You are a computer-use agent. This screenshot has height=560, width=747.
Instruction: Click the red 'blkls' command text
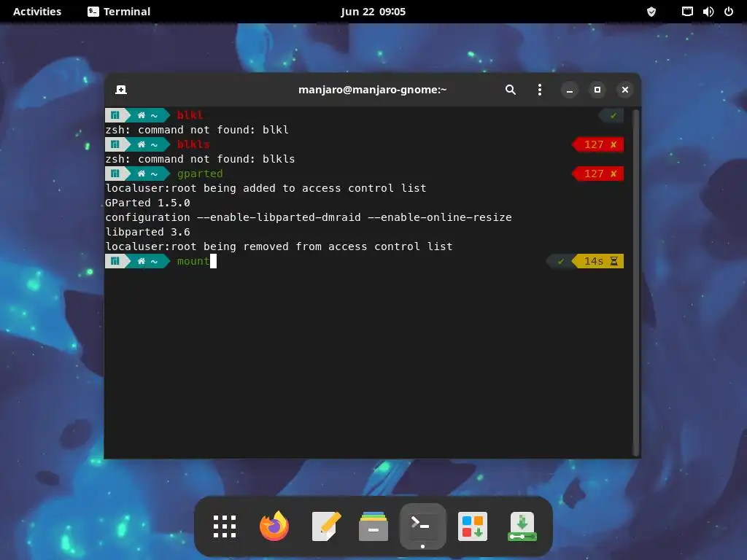pos(193,144)
